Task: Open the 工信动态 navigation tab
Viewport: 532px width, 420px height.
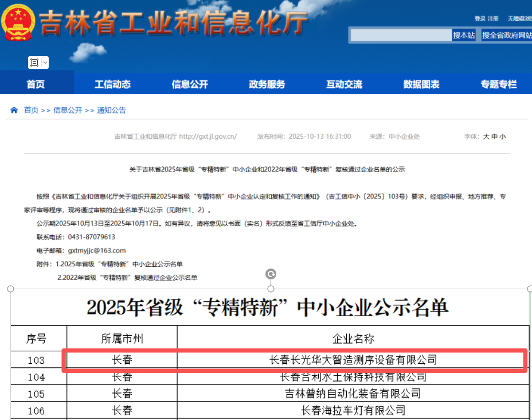Action: tap(112, 84)
